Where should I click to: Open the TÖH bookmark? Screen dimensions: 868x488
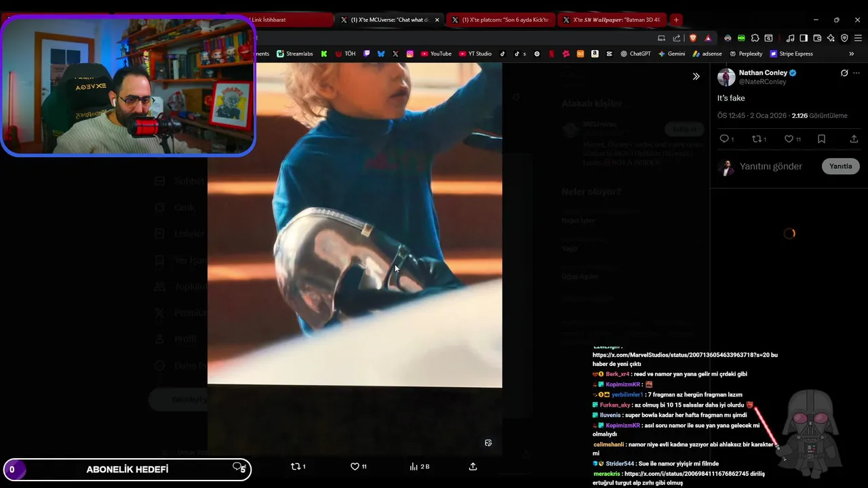(x=345, y=54)
